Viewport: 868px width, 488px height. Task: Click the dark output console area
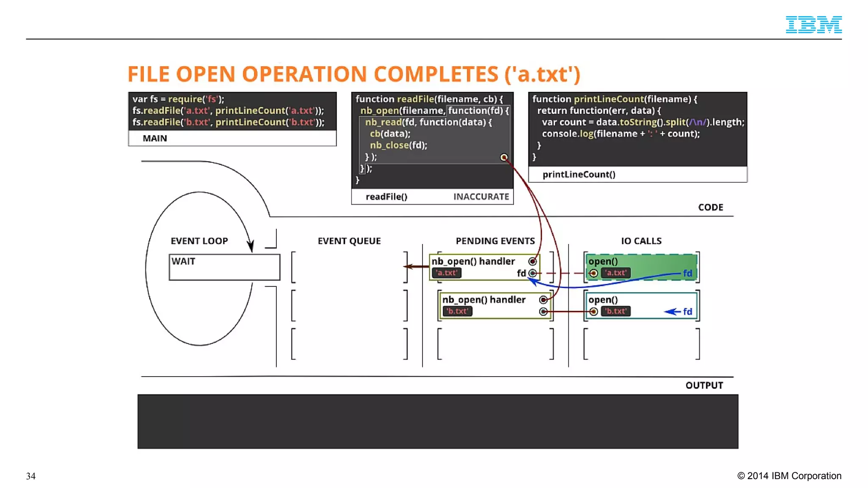coord(438,421)
